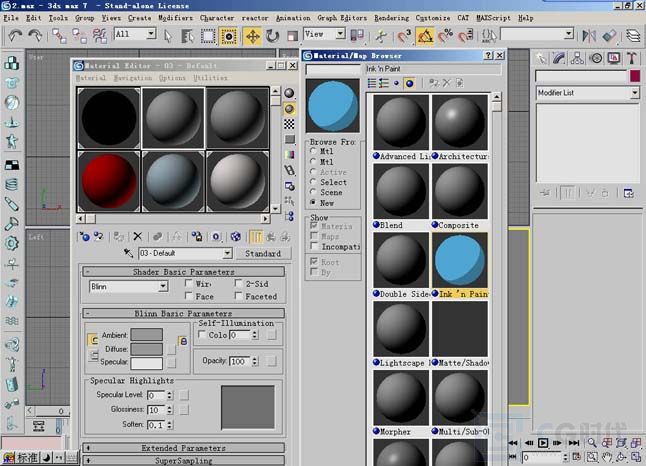The width and height of the screenshot is (646, 466).
Task: Enable the Angle Snap toggle icon
Action: tap(425, 36)
